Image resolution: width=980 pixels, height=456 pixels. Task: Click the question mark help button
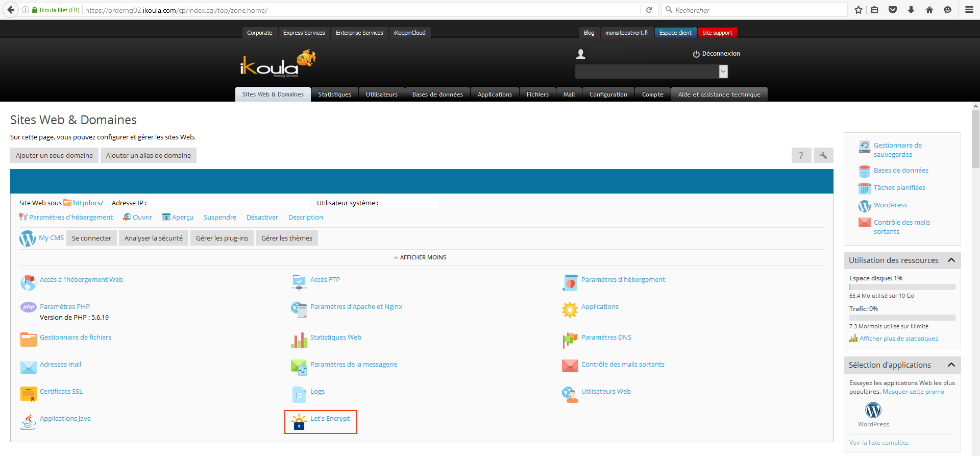(801, 155)
